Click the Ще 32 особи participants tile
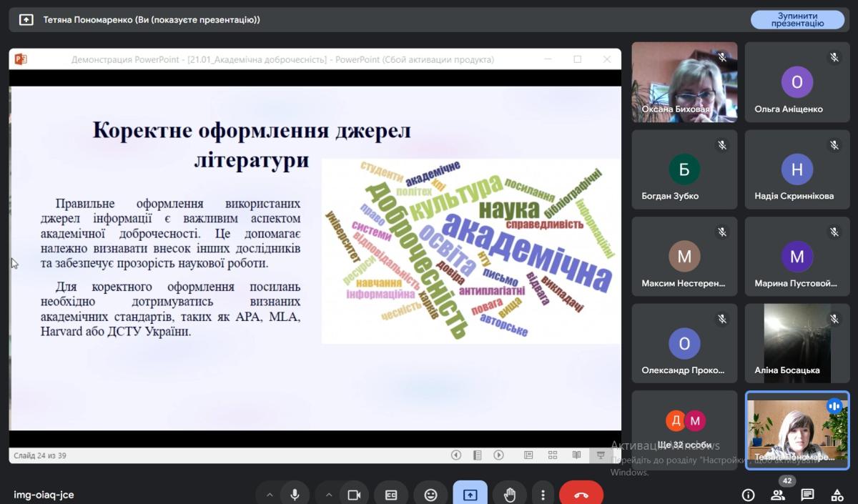The width and height of the screenshot is (858, 504). point(684,429)
